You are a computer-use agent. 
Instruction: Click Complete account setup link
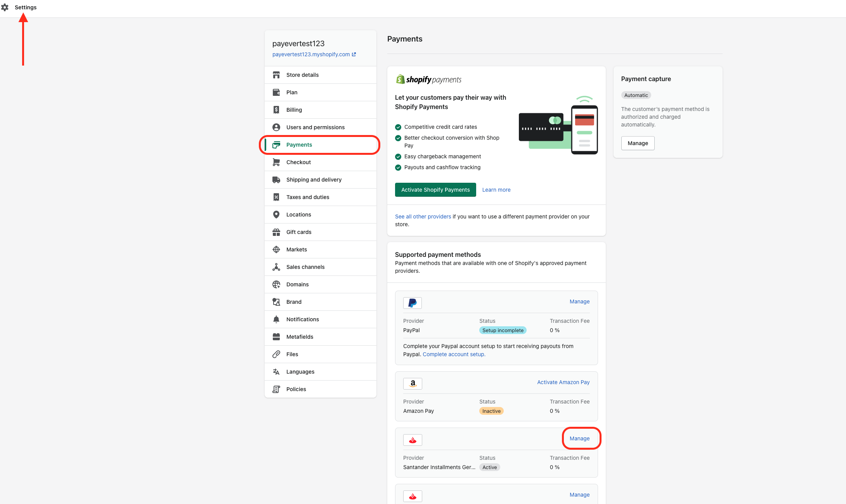tap(454, 354)
